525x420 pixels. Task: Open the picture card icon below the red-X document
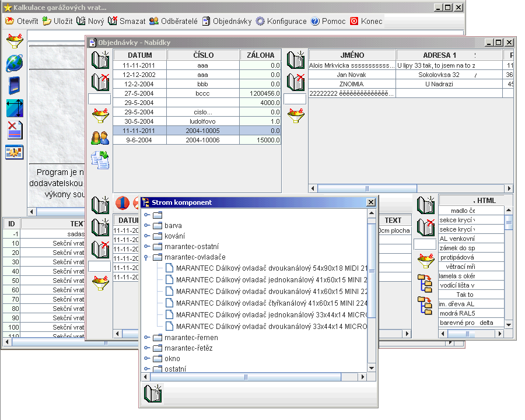click(x=15, y=152)
